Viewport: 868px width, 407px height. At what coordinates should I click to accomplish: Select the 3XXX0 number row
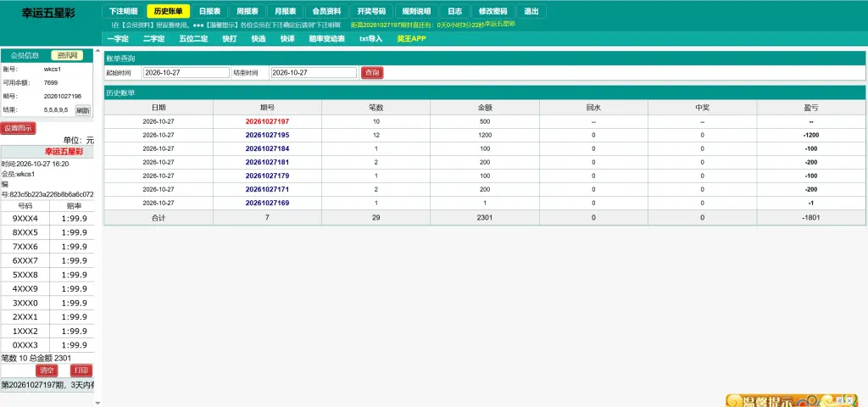tap(47, 303)
